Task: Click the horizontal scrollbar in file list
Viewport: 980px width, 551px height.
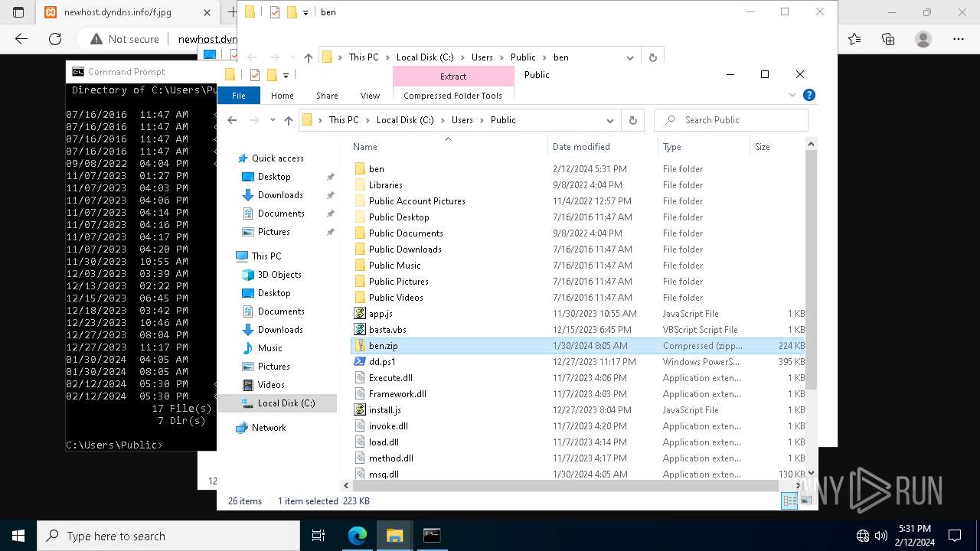Action: [x=565, y=485]
